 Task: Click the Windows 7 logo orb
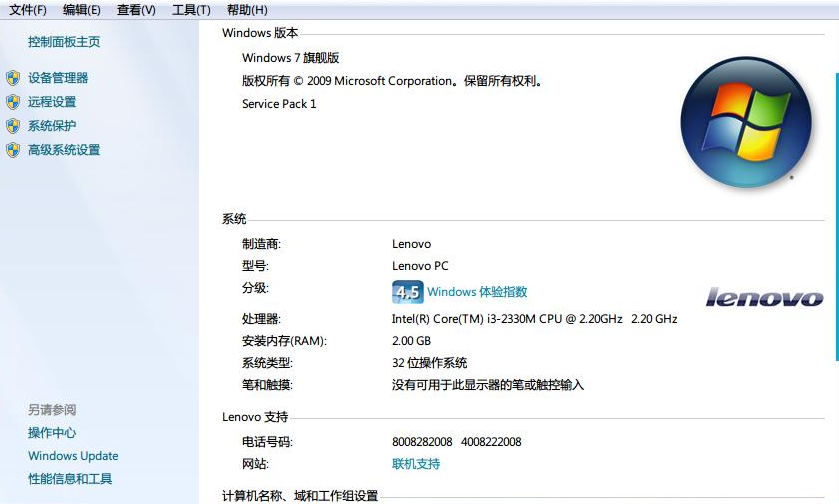pos(746,123)
